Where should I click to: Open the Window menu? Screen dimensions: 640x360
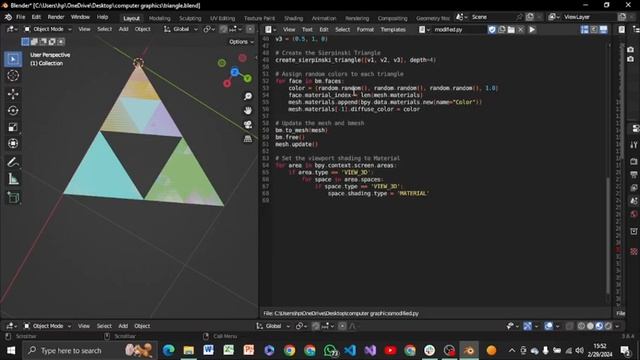pos(80,17)
